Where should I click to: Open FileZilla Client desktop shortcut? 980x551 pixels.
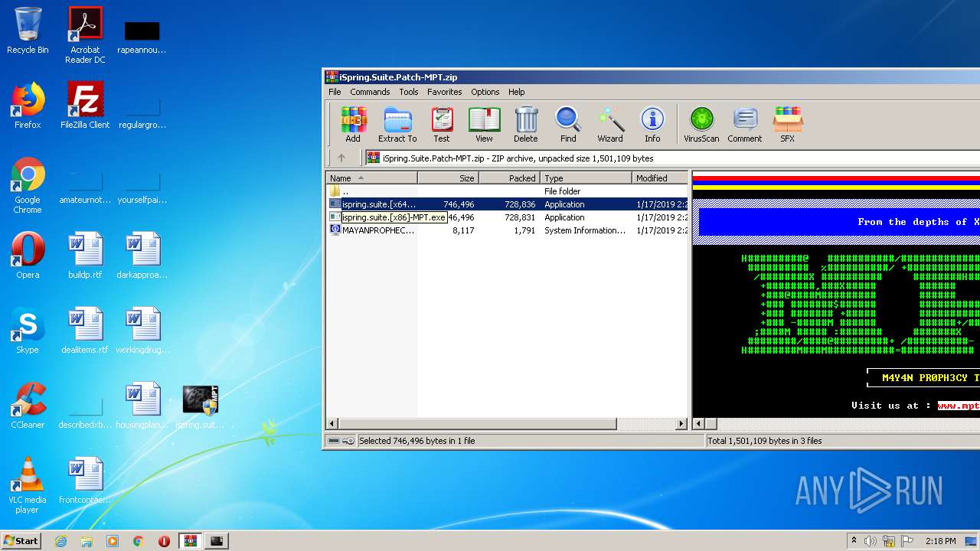[x=85, y=106]
